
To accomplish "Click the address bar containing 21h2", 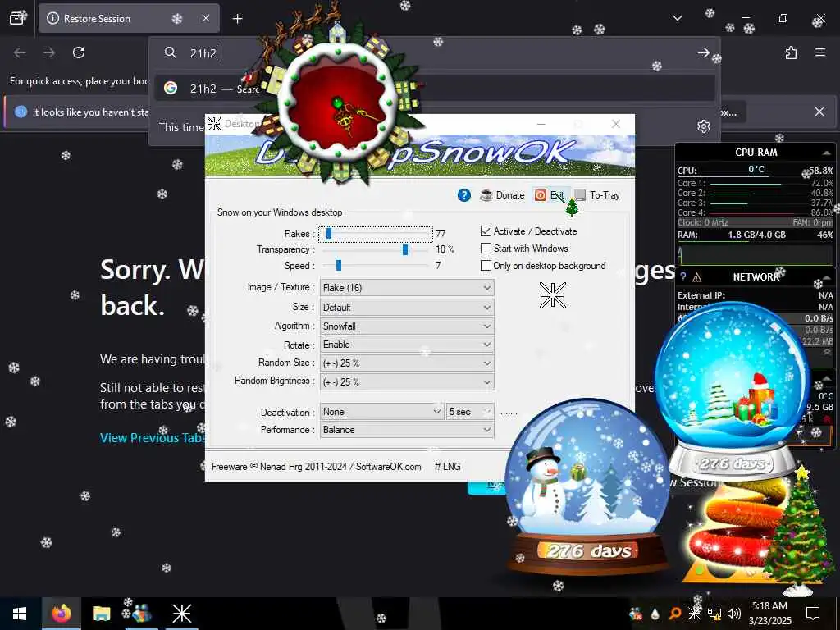I will [434, 52].
